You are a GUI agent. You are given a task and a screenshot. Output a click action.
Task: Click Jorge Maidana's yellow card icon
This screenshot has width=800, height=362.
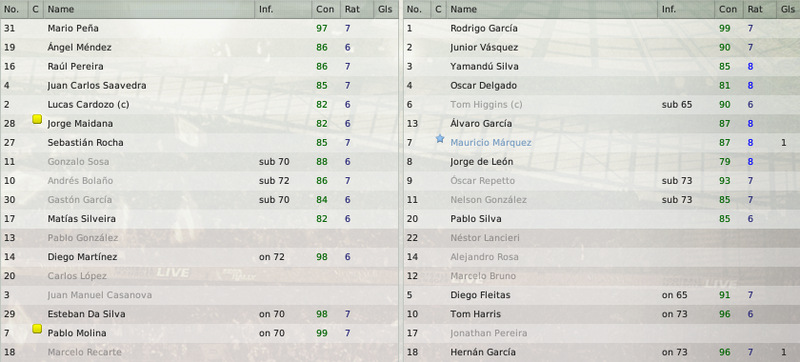click(37, 120)
